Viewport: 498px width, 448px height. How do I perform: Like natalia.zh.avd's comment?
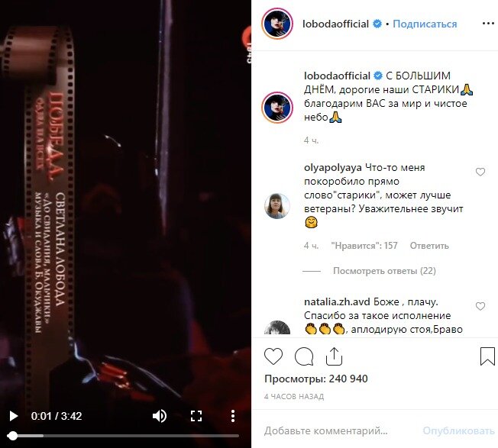(x=480, y=306)
